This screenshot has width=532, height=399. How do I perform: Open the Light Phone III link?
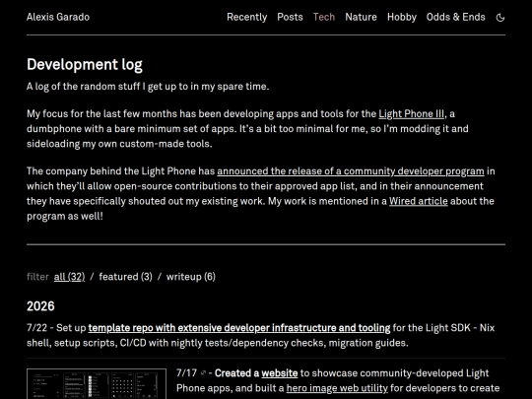click(x=411, y=113)
